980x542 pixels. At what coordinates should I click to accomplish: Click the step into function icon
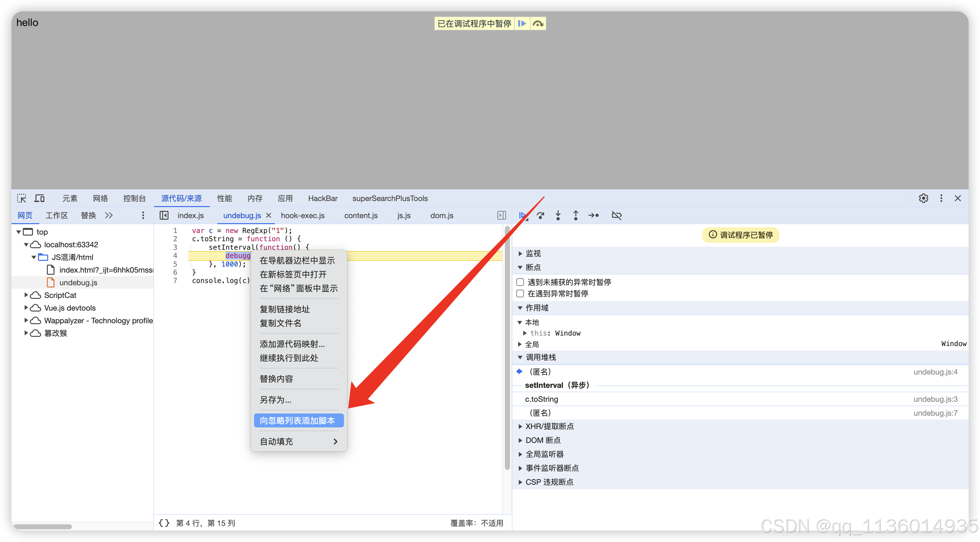coord(558,216)
